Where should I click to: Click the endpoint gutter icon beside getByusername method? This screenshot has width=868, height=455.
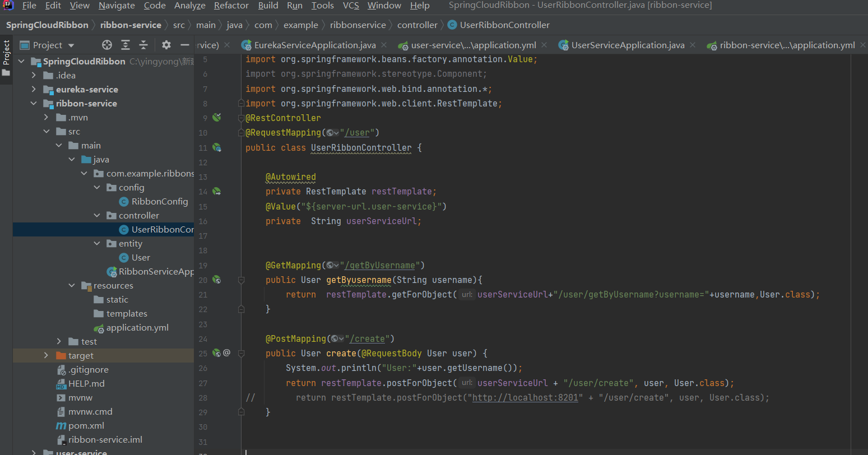pyautogui.click(x=217, y=280)
